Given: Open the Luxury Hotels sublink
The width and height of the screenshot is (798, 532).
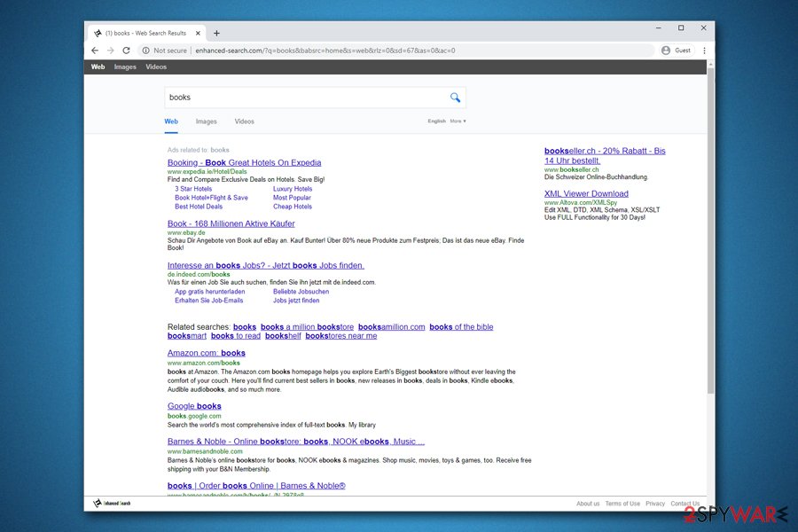Looking at the screenshot, I should point(293,188).
